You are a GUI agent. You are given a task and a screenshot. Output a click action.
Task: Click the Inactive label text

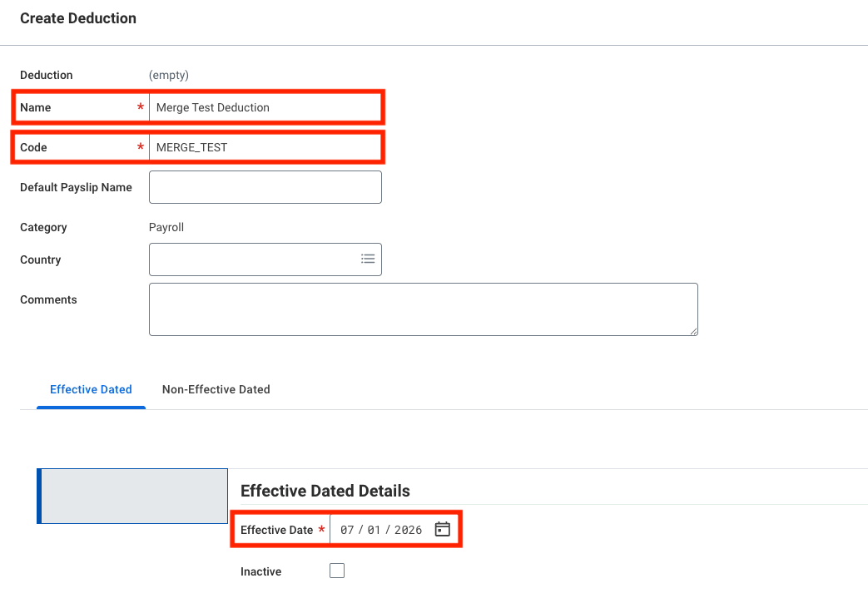point(260,571)
